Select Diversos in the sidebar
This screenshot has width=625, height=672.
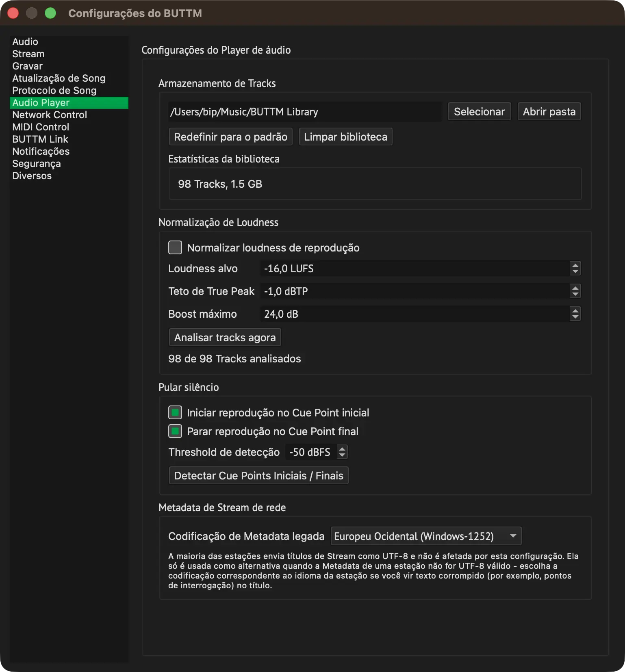69,176
